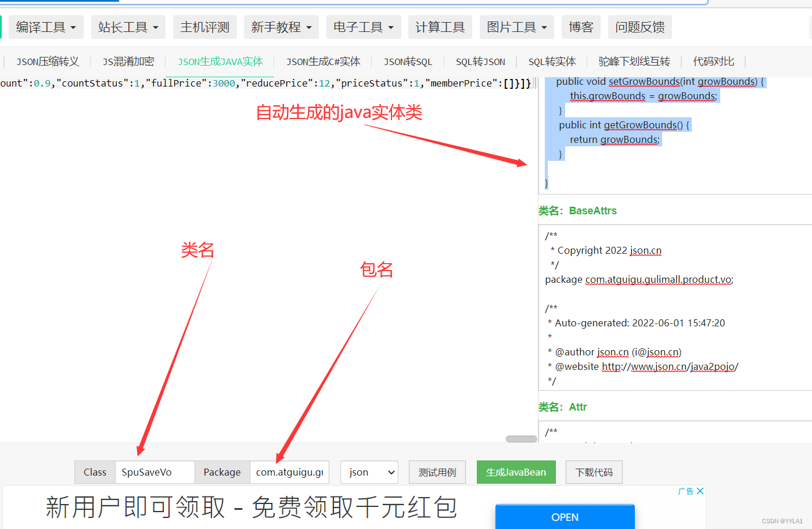
Task: Open the 站长工具 dropdown menu
Action: (x=128, y=27)
